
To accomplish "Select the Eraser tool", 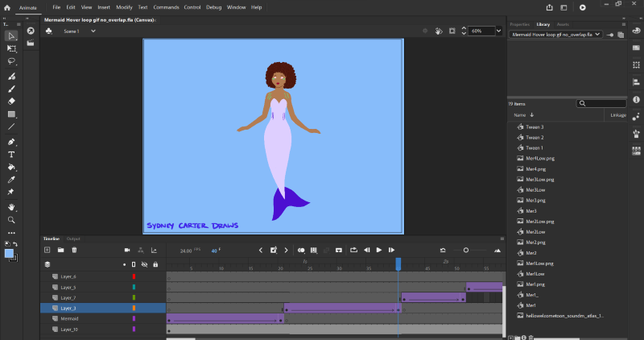I will (x=11, y=102).
